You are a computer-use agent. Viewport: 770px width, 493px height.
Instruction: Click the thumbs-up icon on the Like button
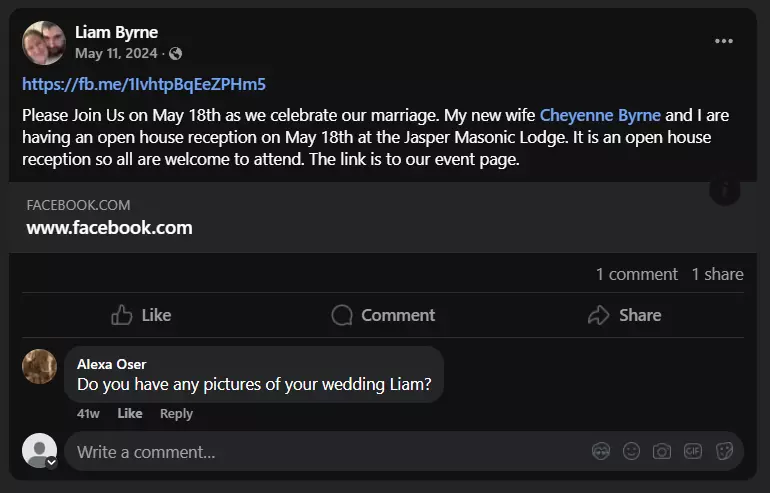tap(121, 315)
